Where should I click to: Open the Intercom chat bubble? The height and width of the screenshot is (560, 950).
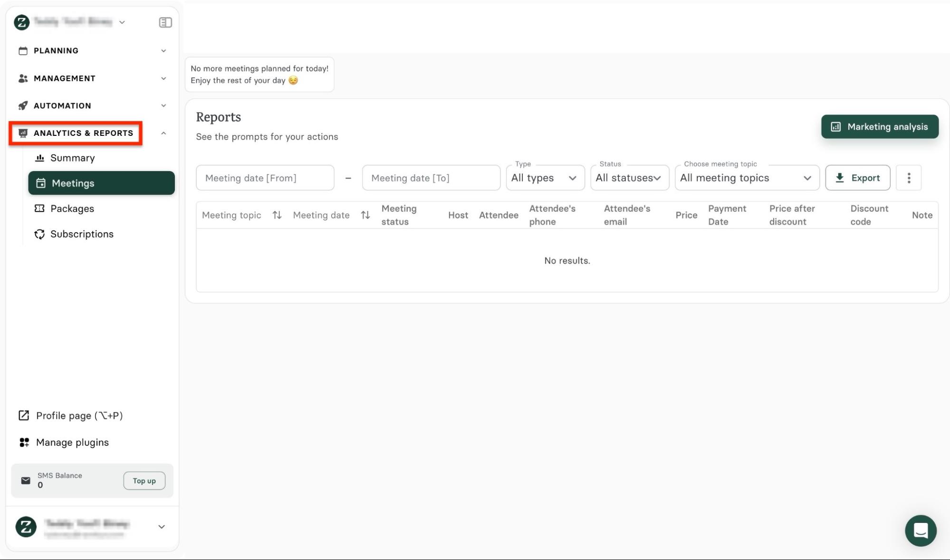pos(921,531)
